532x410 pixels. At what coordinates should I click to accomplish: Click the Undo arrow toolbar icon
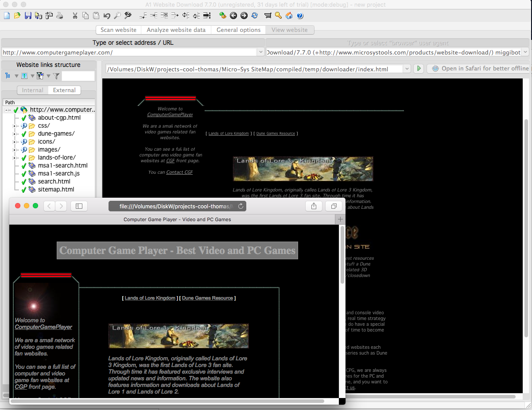coord(107,16)
